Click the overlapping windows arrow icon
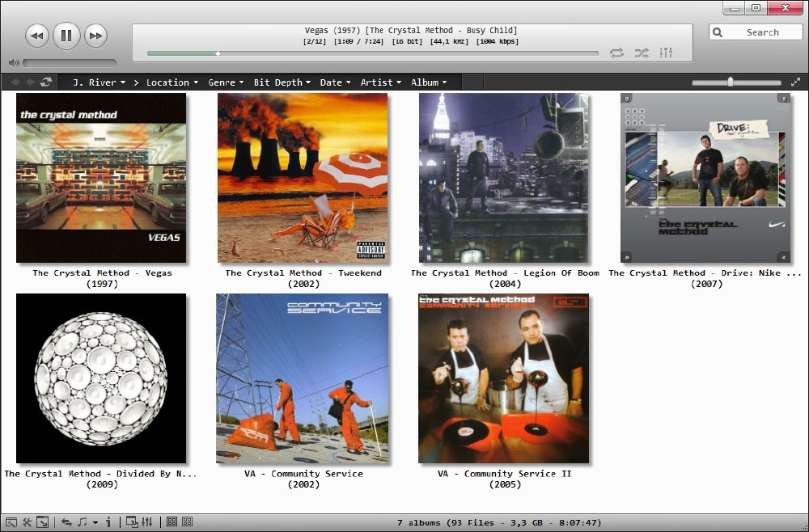This screenshot has height=532, width=809. click(132, 522)
